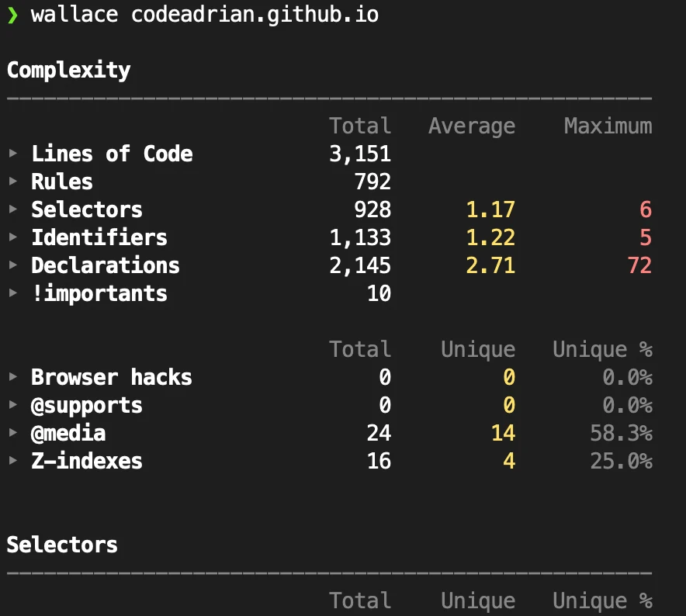Expand the !importants row triangle

coord(12,293)
